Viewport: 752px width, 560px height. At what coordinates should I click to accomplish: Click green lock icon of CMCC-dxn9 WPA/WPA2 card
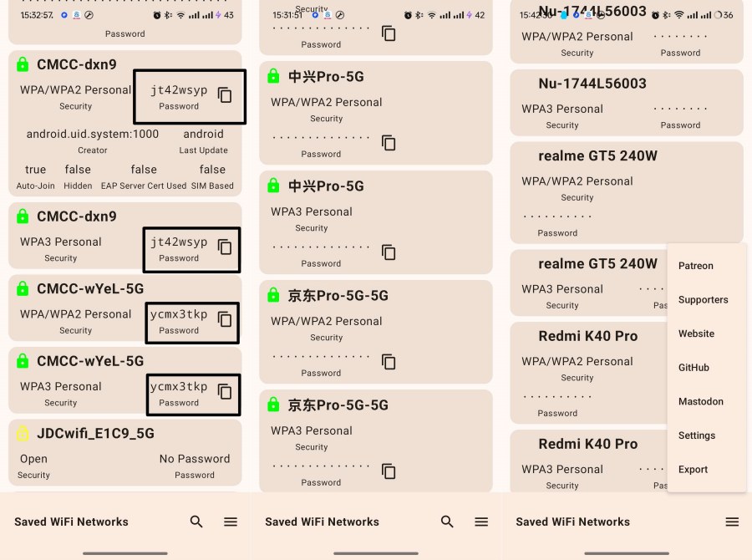[x=23, y=64]
